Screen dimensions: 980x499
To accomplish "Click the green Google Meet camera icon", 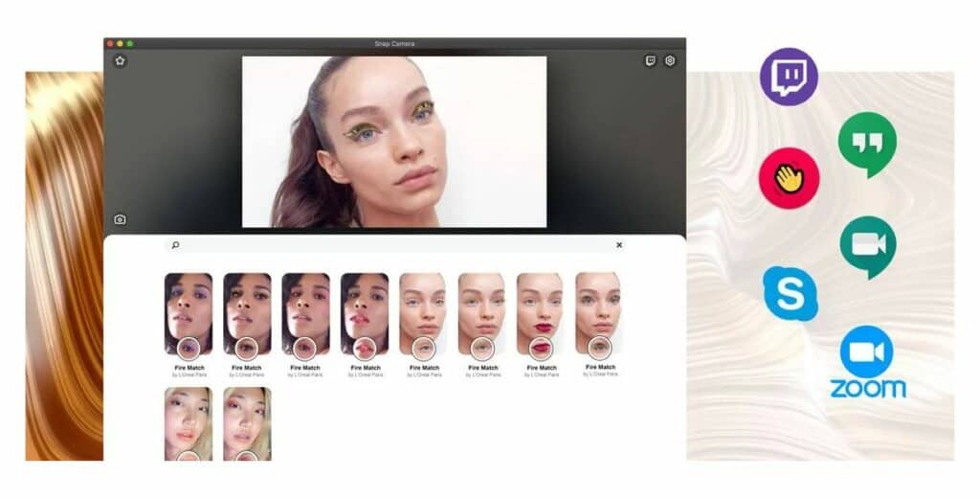I will coord(867,247).
